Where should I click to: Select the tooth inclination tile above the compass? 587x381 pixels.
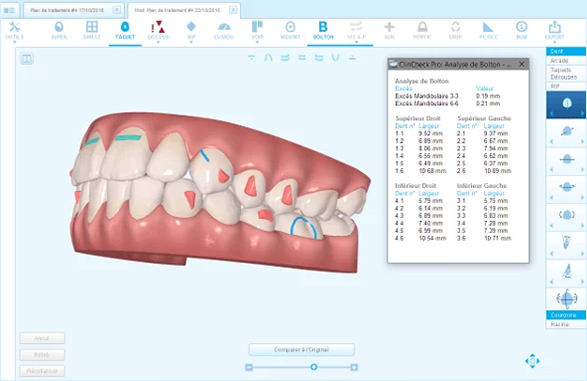click(567, 272)
